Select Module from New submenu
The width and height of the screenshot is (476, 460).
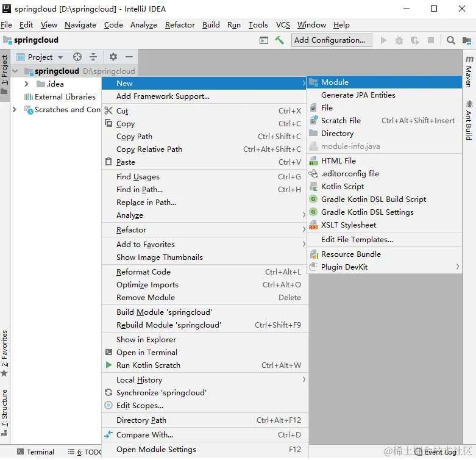pyautogui.click(x=385, y=82)
